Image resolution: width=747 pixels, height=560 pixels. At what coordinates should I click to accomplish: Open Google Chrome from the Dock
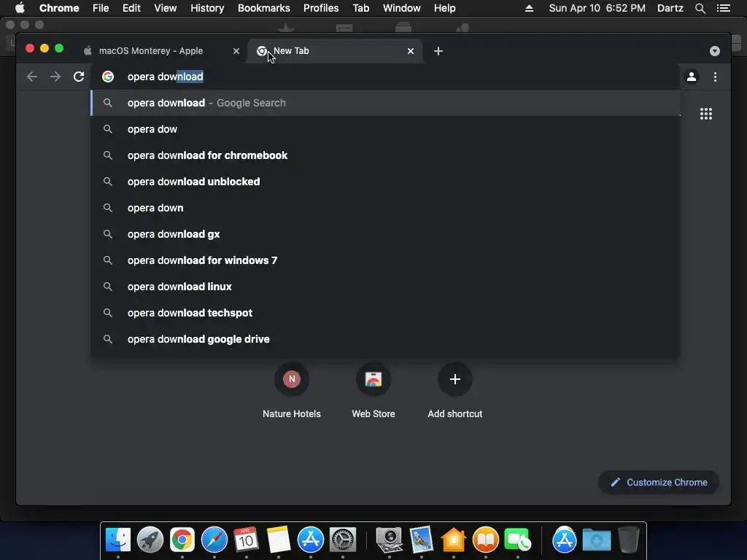click(x=182, y=540)
